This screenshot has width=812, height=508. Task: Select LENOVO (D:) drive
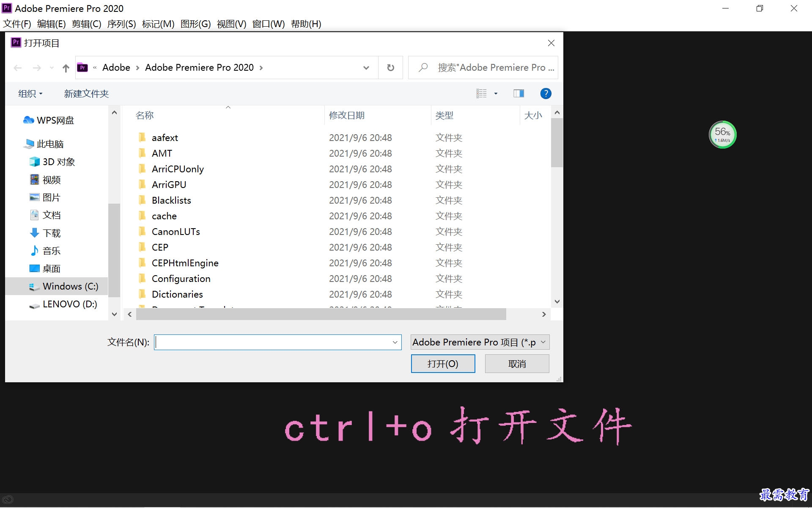point(63,304)
